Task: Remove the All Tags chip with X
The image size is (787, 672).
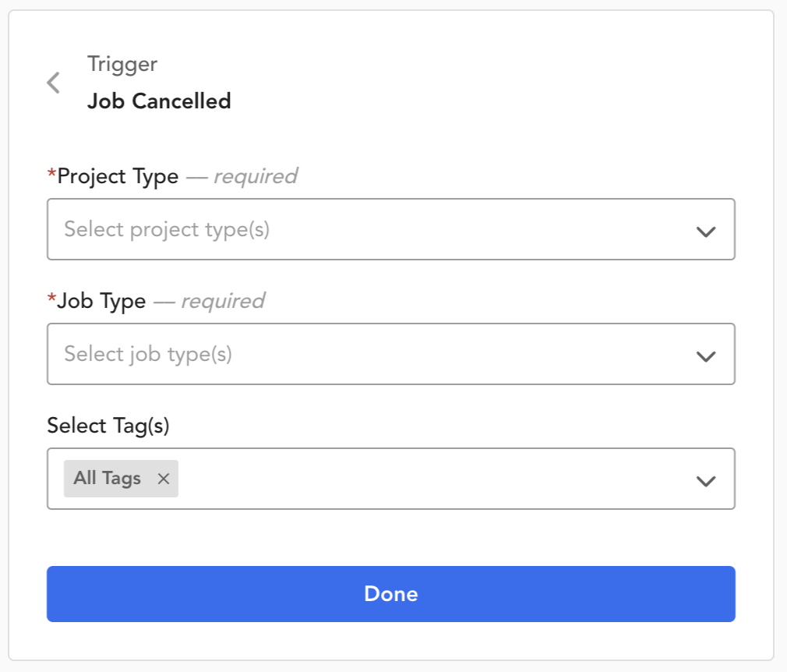Action: click(163, 479)
